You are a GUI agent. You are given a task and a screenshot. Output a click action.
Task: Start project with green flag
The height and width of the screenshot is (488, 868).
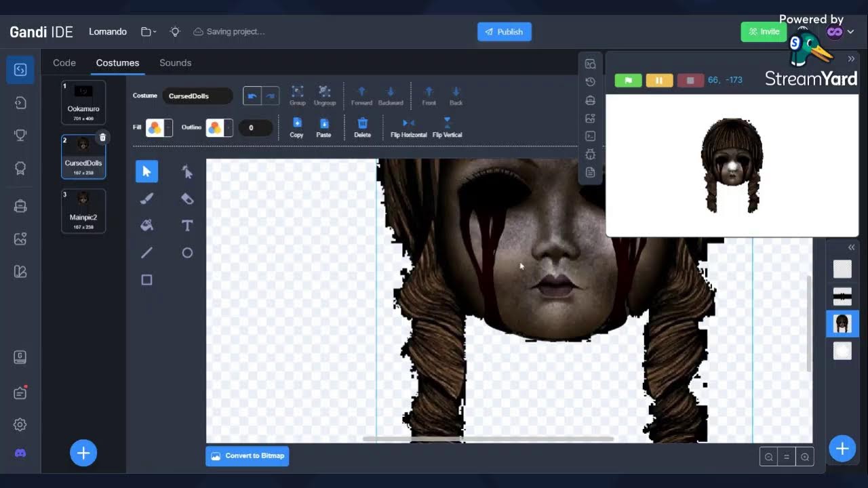pos(628,80)
